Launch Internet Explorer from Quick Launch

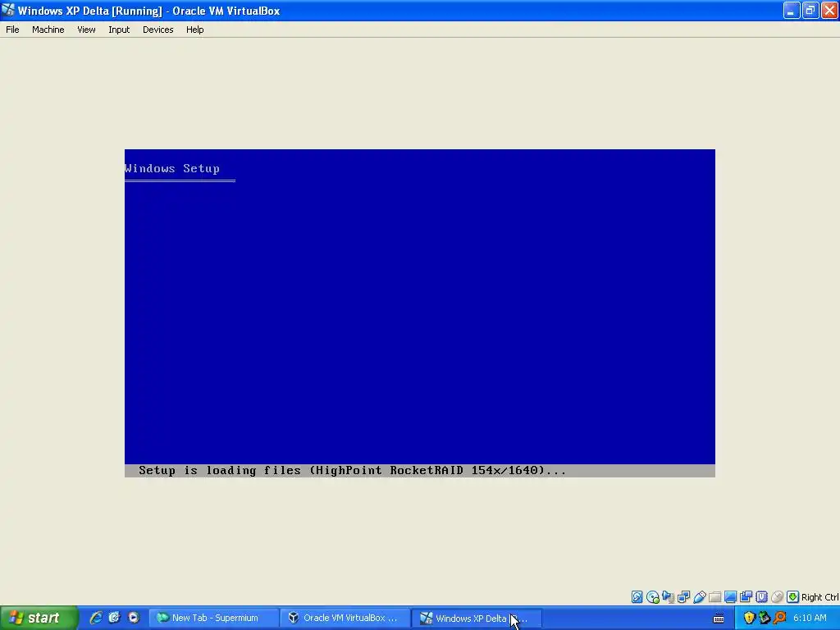tap(96, 618)
